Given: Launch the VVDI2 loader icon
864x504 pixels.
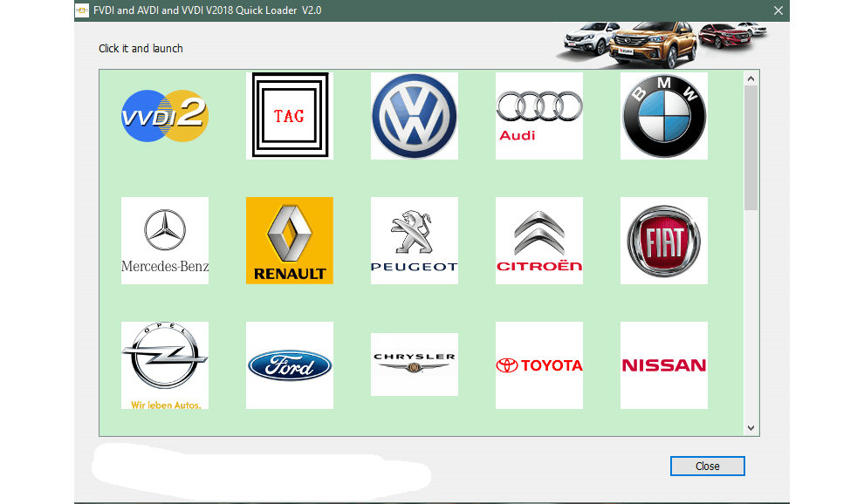Looking at the screenshot, I should coord(165,116).
